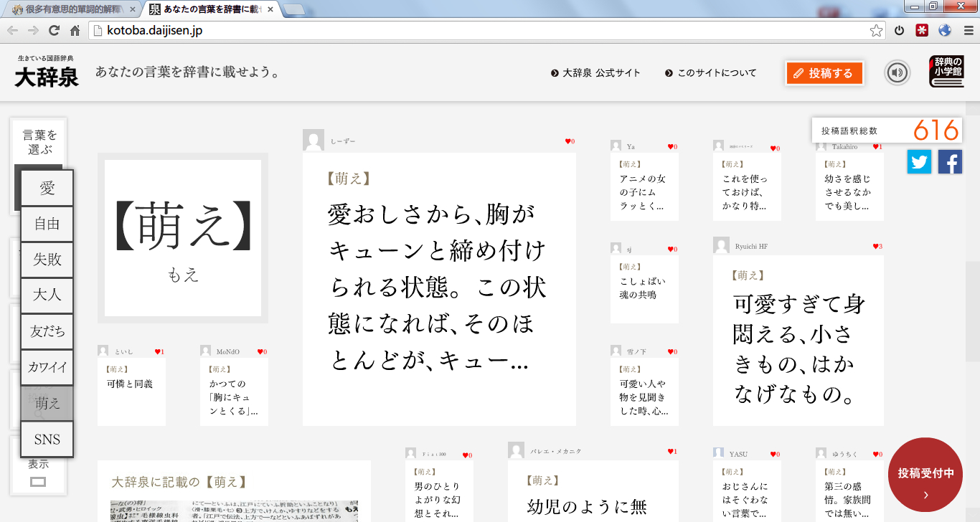Select 大人 from word list
980x522 pixels.
pyautogui.click(x=47, y=295)
